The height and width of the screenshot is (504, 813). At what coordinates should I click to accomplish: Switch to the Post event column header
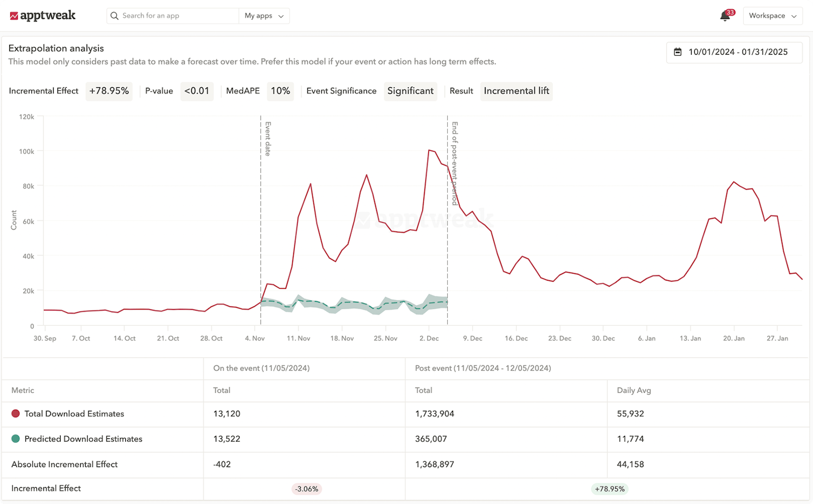click(x=482, y=368)
